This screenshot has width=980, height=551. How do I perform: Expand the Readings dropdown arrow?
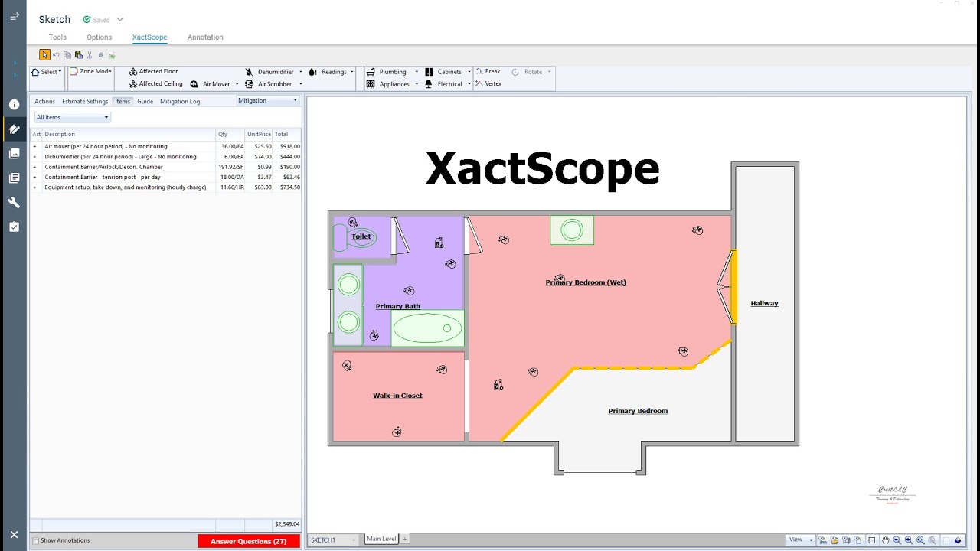tap(352, 72)
